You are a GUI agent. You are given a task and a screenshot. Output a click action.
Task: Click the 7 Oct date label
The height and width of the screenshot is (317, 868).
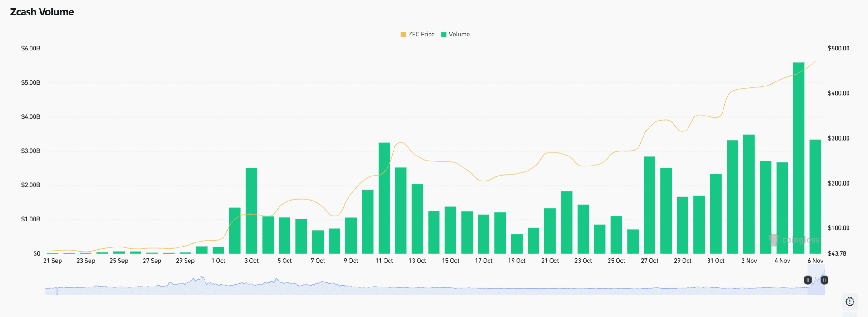[x=318, y=261]
